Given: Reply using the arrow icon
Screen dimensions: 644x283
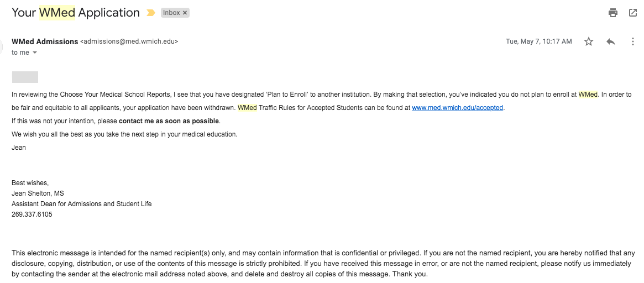Looking at the screenshot, I should [611, 41].
